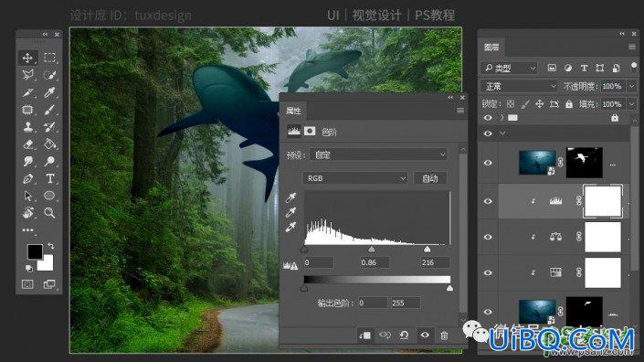The image size is (644, 362).
Task: Pick the white point eyedropper in Levels
Action: tap(290, 227)
